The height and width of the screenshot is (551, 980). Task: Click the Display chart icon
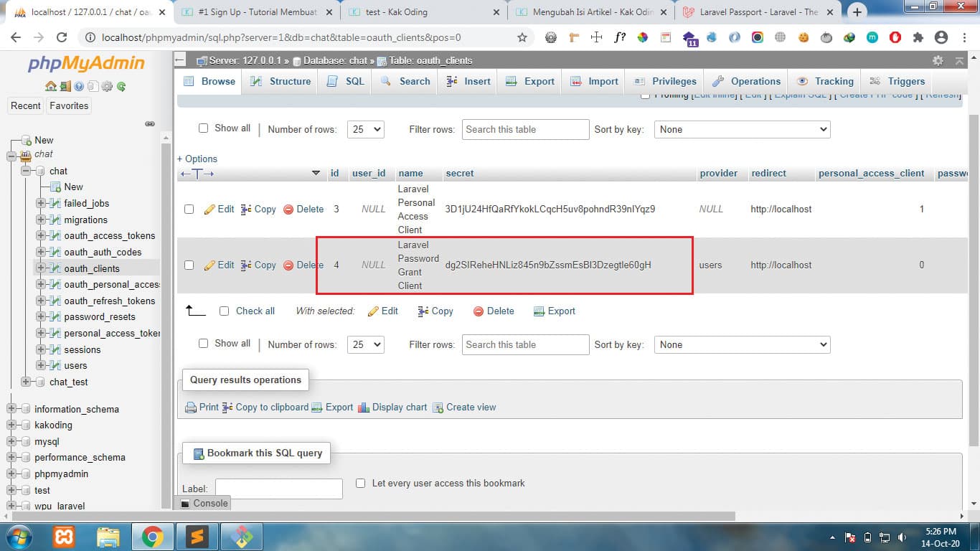[364, 408]
